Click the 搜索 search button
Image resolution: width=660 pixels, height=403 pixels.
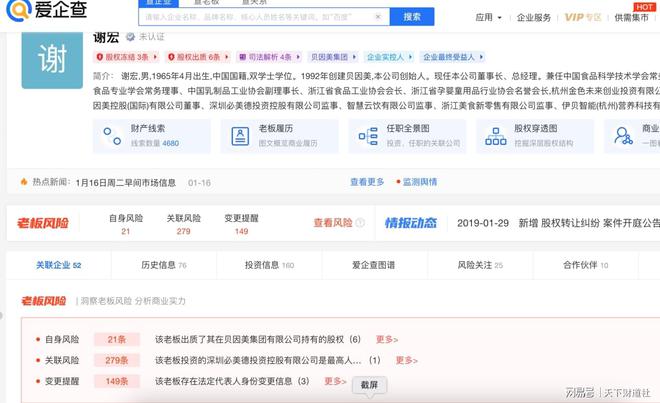point(412,17)
